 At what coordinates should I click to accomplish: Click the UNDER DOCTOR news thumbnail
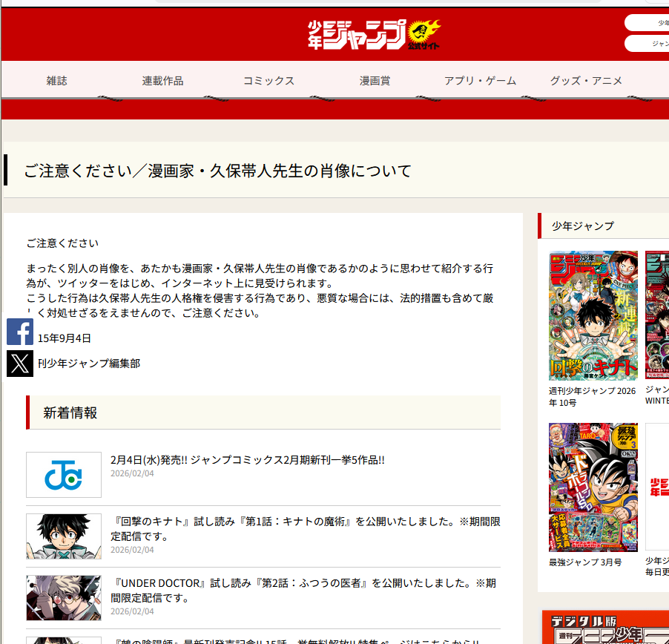(64, 597)
